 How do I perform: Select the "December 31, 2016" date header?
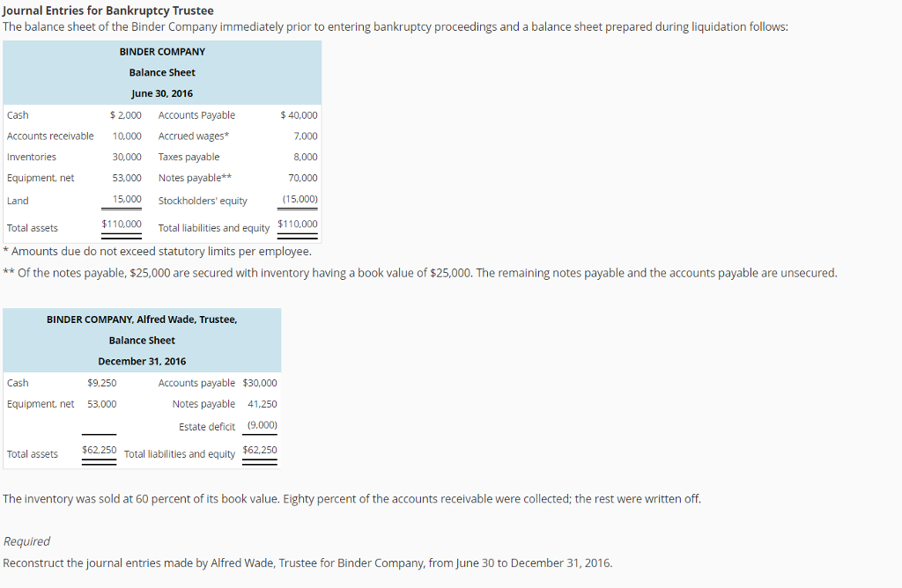pyautogui.click(x=142, y=362)
